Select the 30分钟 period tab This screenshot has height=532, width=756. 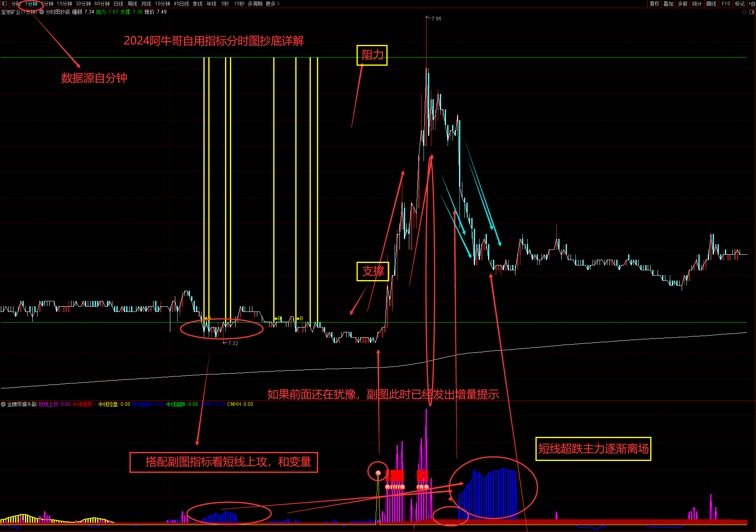pyautogui.click(x=83, y=4)
